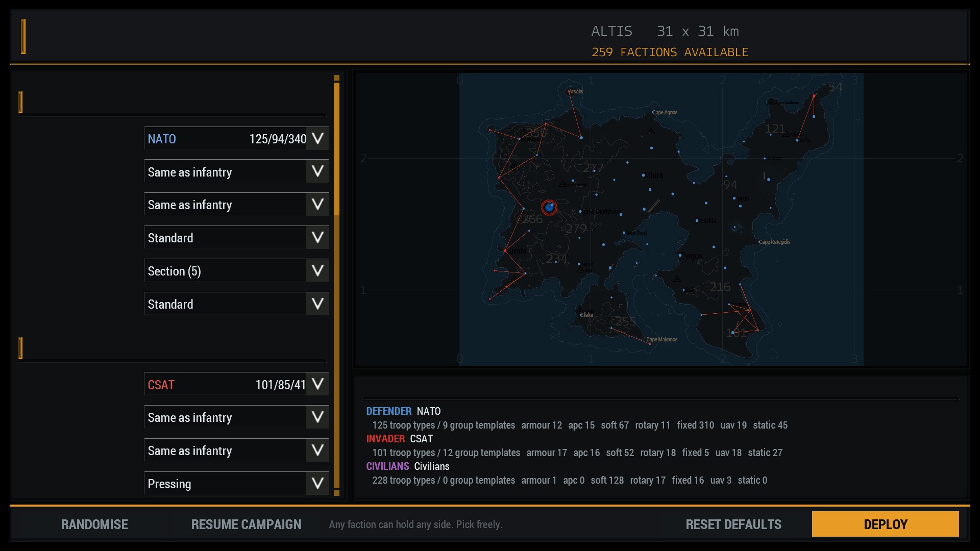
Task: Click the INVADER CSAT heading
Action: (399, 439)
